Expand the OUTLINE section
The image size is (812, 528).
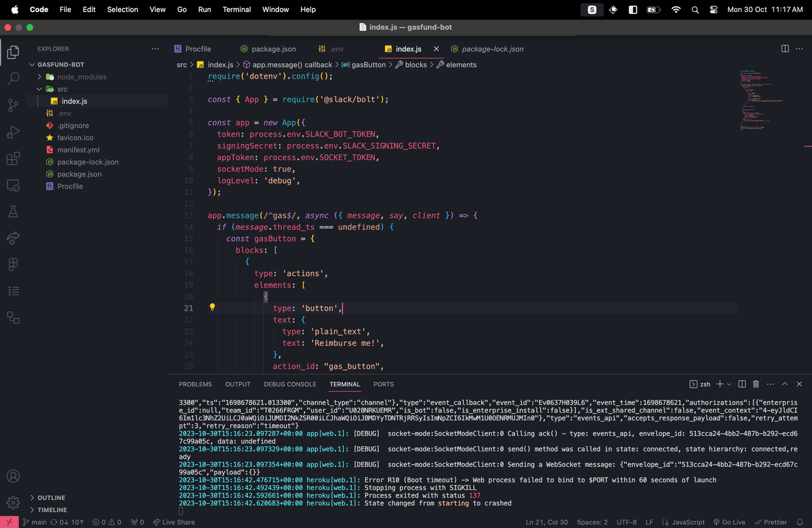pyautogui.click(x=51, y=498)
